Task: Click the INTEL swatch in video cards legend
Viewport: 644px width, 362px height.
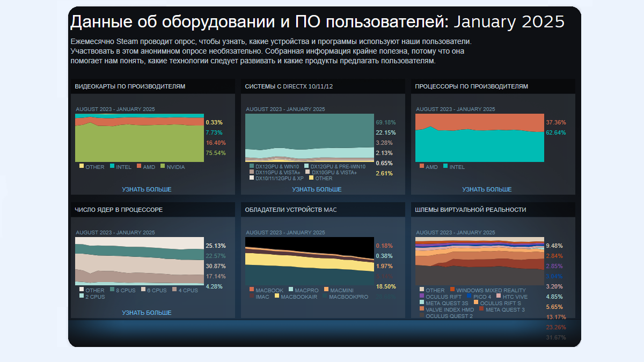Action: 112,167
